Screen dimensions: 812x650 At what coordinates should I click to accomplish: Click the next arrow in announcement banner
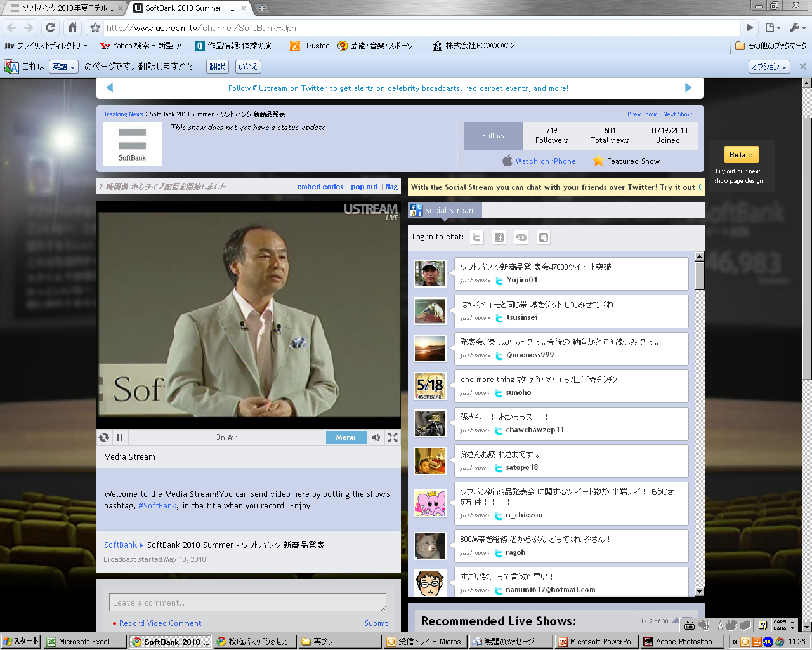[x=688, y=88]
